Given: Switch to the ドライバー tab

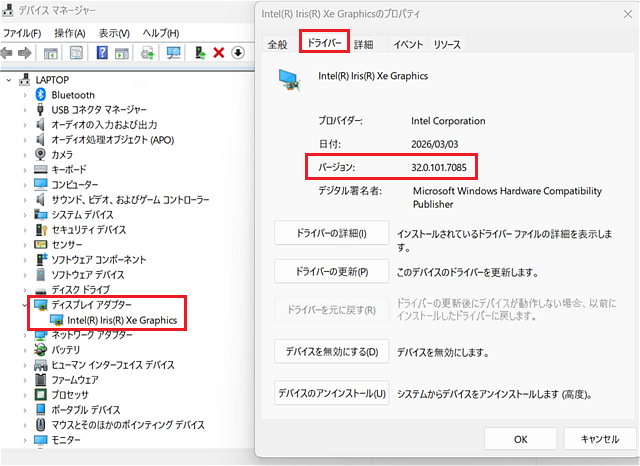Looking at the screenshot, I should pos(324,42).
